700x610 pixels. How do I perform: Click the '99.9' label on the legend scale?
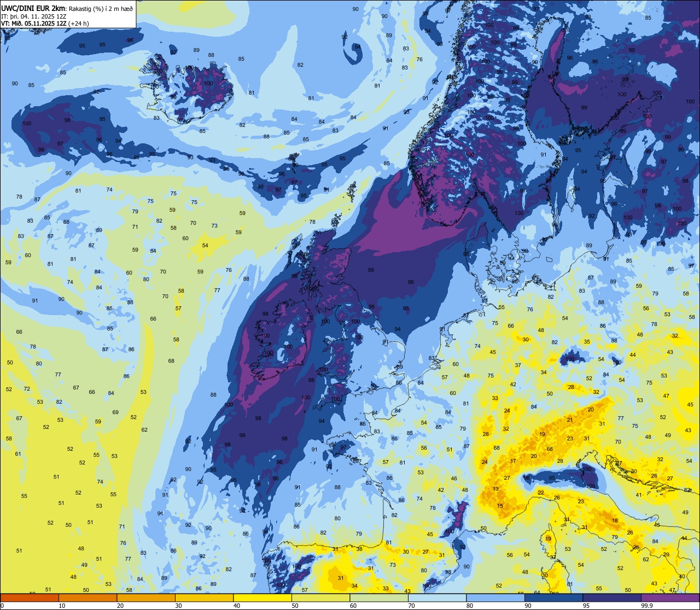647,606
